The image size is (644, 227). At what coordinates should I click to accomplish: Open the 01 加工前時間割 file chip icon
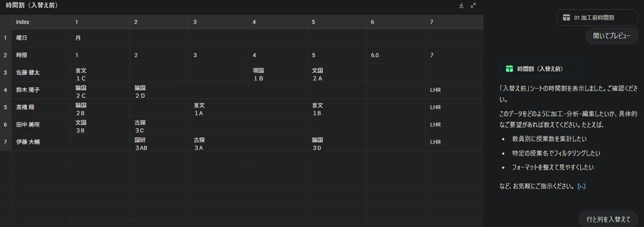pyautogui.click(x=566, y=17)
